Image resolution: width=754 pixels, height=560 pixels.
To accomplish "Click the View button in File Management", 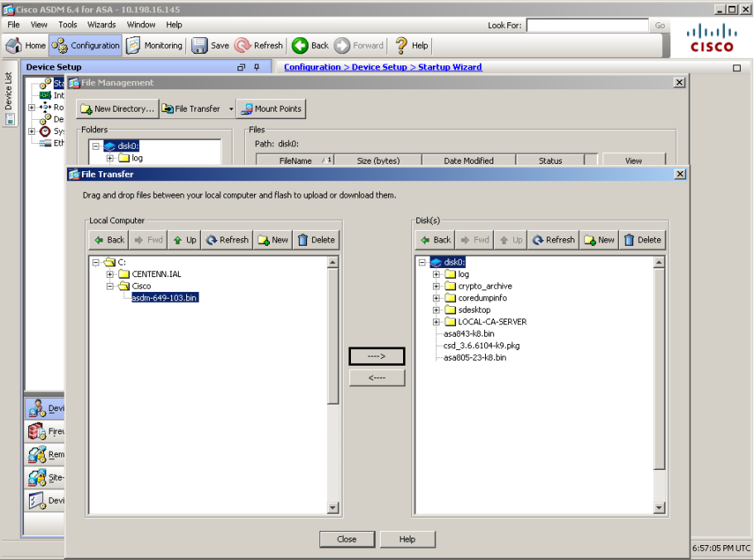I will pyautogui.click(x=634, y=160).
